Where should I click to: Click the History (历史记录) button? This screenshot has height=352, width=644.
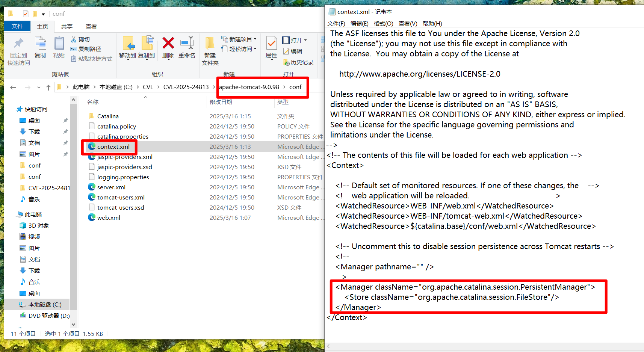tap(298, 62)
